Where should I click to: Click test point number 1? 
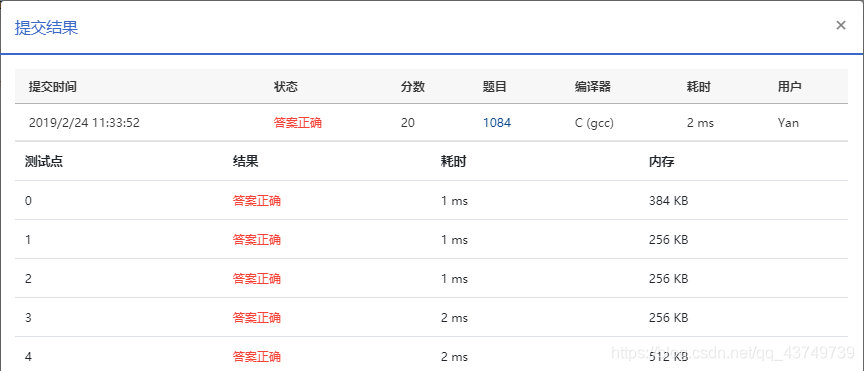click(28, 240)
